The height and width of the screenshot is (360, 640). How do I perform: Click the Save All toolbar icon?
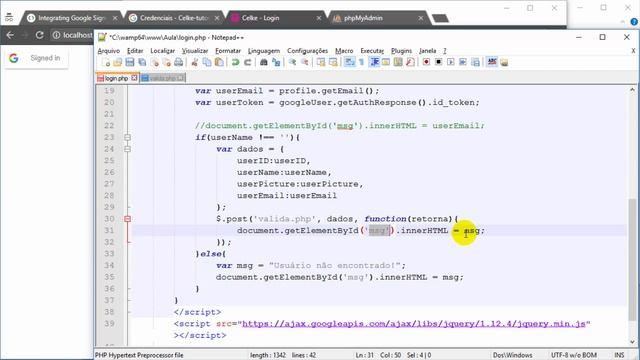tap(142, 62)
